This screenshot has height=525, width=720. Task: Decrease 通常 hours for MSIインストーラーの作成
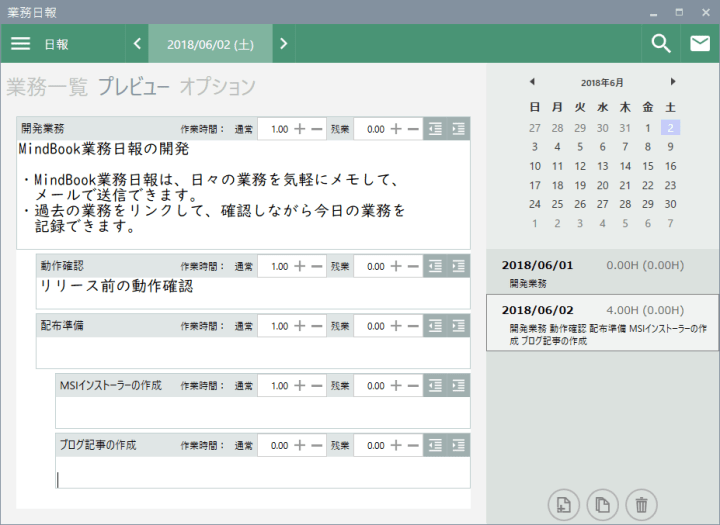pyautogui.click(x=316, y=386)
